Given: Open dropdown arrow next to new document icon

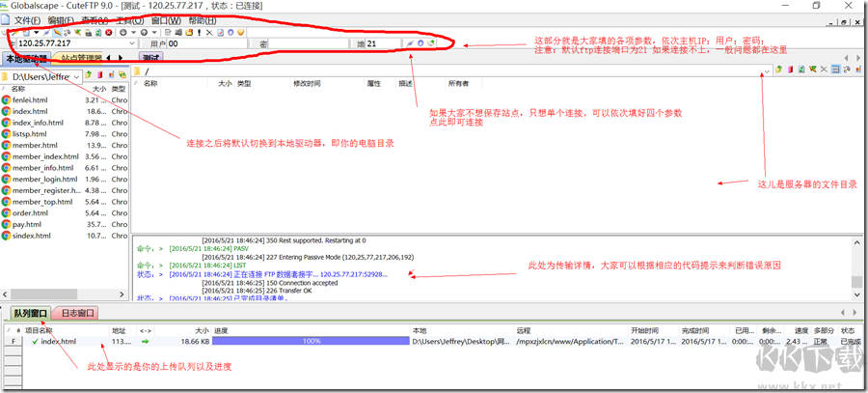Looking at the screenshot, I should click(x=37, y=32).
